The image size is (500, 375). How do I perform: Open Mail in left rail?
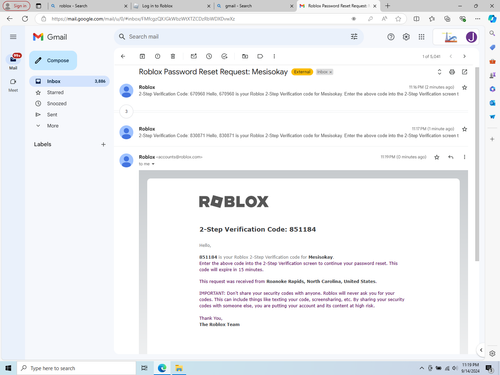coord(13,62)
